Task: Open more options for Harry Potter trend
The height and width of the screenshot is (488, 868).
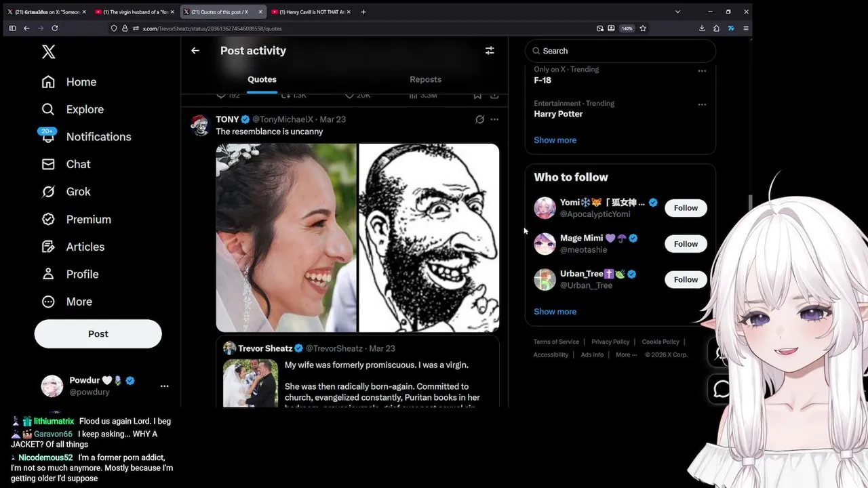Action: pyautogui.click(x=702, y=104)
